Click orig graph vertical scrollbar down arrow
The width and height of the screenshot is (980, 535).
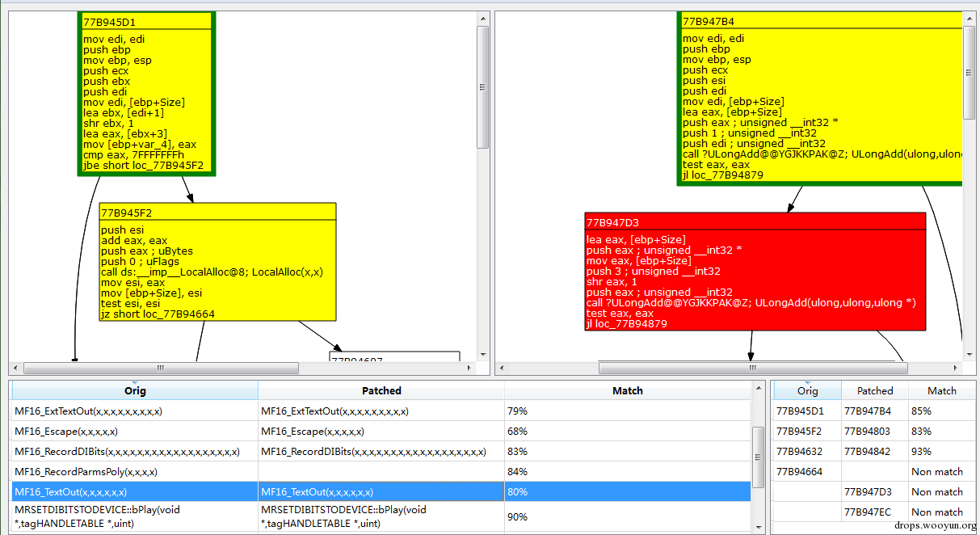click(483, 355)
